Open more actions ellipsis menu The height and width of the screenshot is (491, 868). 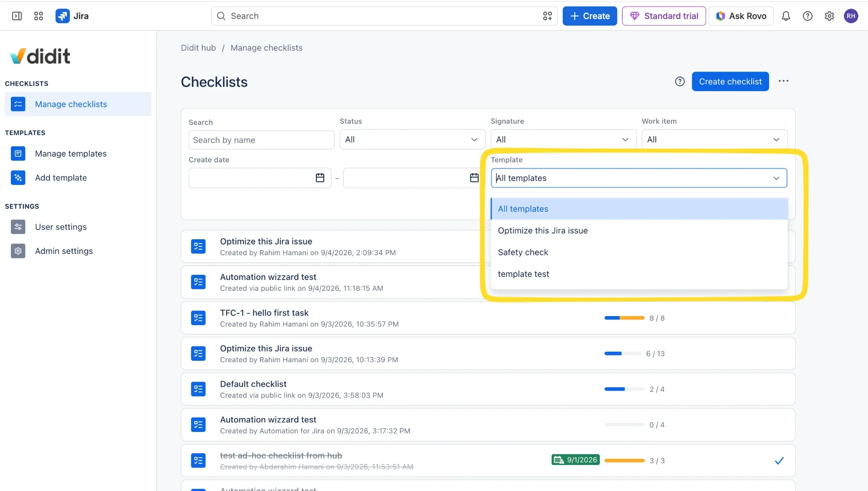coord(783,81)
